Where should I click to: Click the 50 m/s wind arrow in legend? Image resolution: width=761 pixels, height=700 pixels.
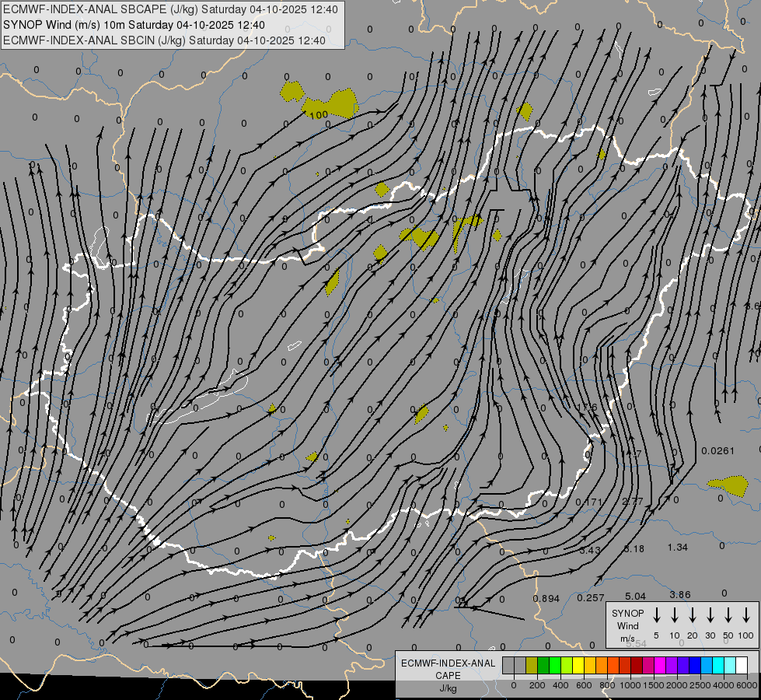728,615
